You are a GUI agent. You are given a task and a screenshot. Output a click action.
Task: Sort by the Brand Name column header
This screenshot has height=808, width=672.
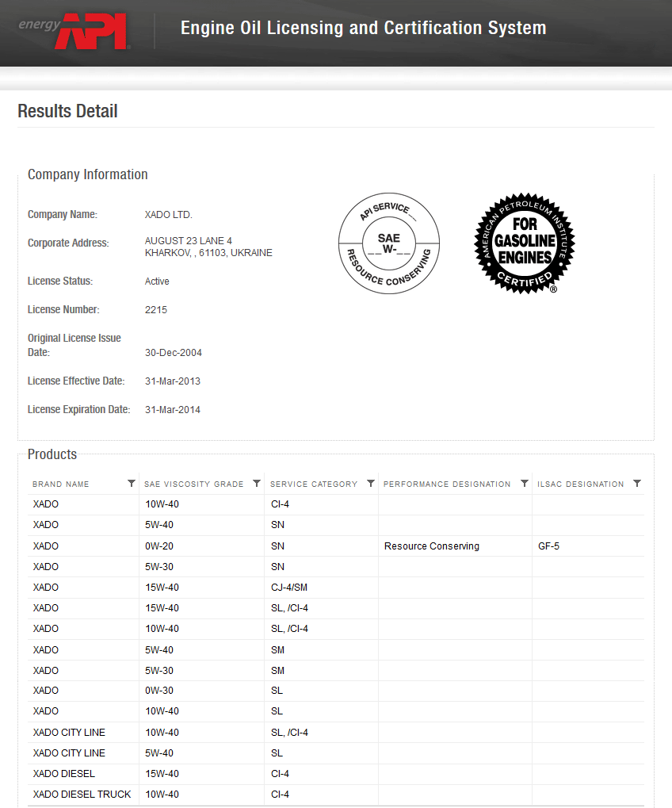pos(61,484)
